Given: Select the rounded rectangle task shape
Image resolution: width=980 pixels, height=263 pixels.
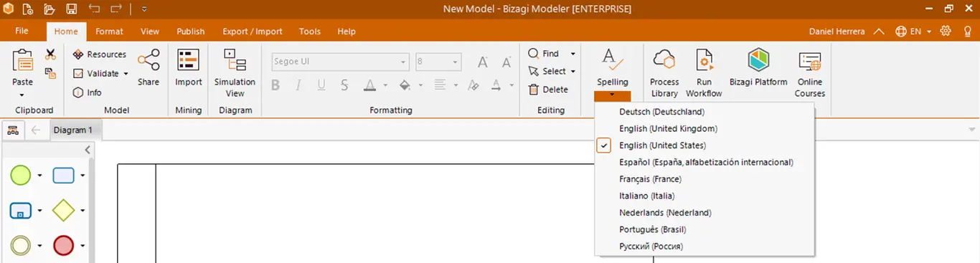Looking at the screenshot, I should [63, 175].
